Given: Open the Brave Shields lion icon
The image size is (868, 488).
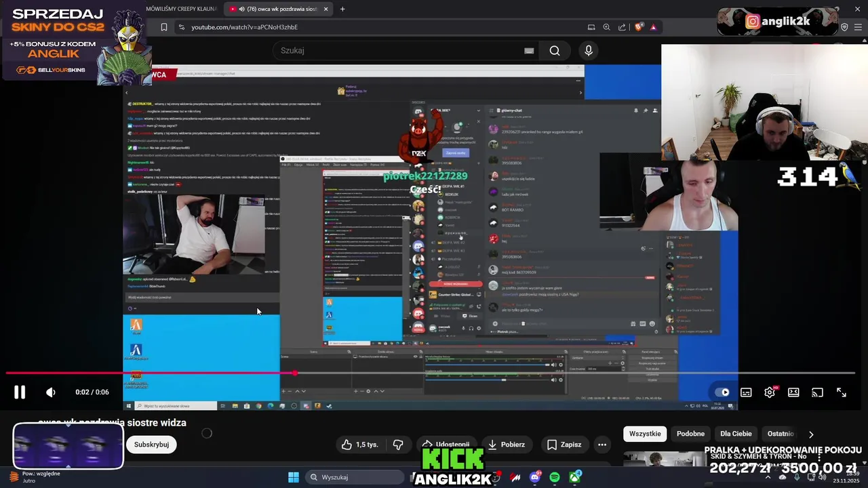Looking at the screenshot, I should 638,27.
